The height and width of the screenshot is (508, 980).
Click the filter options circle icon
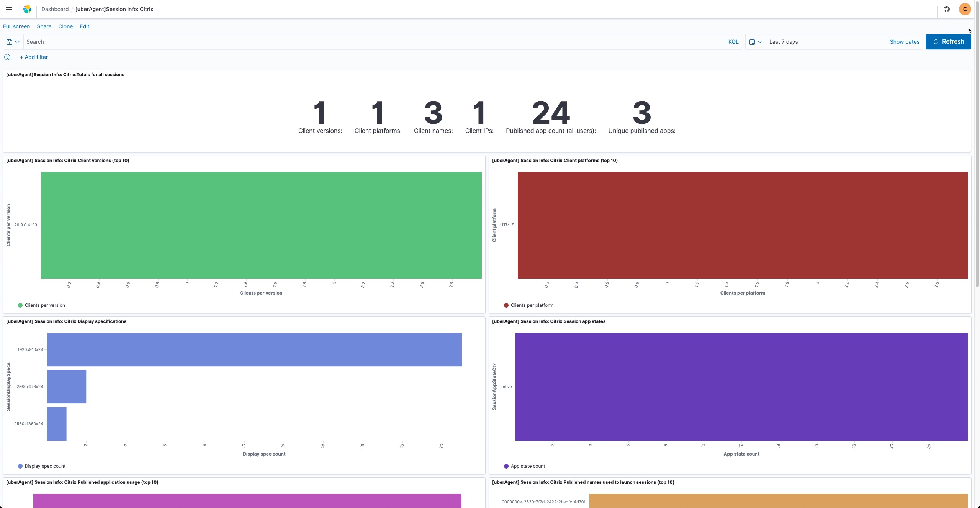point(7,57)
